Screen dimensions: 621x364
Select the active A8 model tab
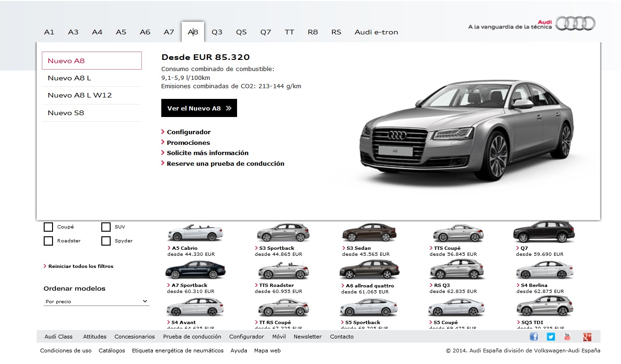tap(193, 32)
